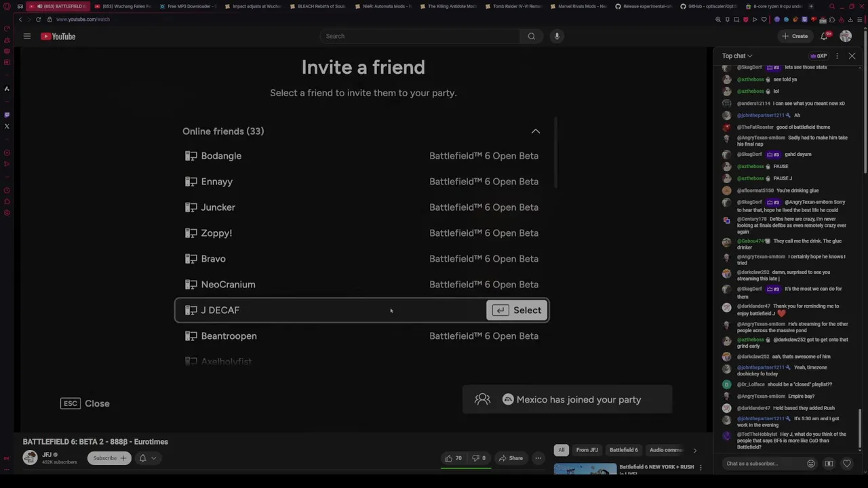Like the video with thumbs up

tap(453, 458)
